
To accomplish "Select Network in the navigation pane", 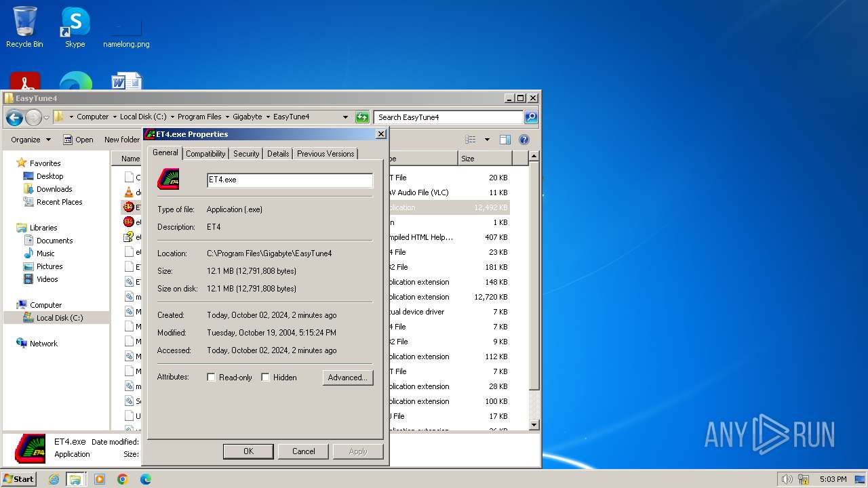I will (43, 344).
